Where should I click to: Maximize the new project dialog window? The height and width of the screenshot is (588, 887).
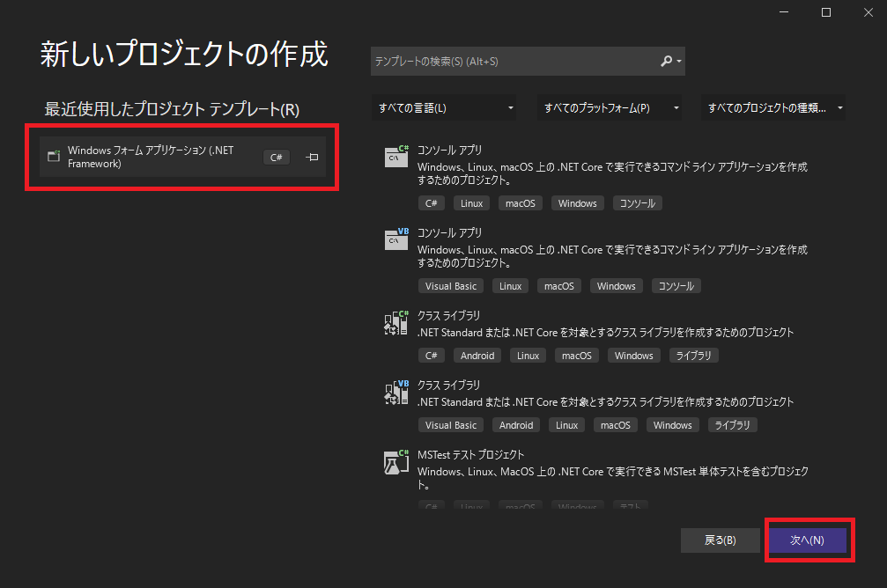click(826, 12)
